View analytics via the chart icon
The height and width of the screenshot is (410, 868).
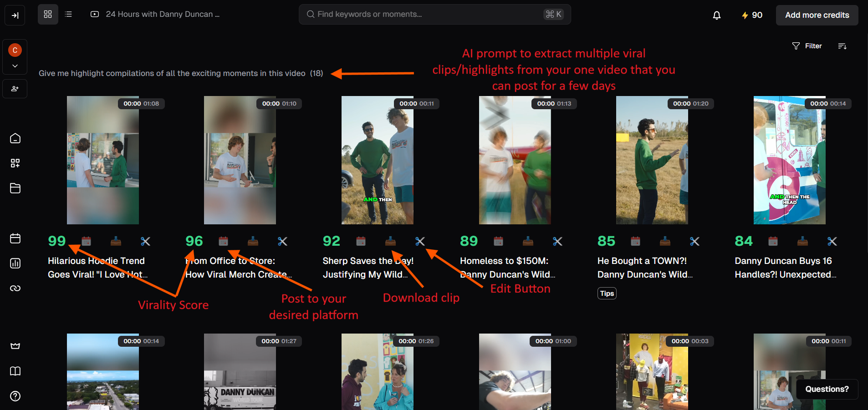click(x=15, y=263)
